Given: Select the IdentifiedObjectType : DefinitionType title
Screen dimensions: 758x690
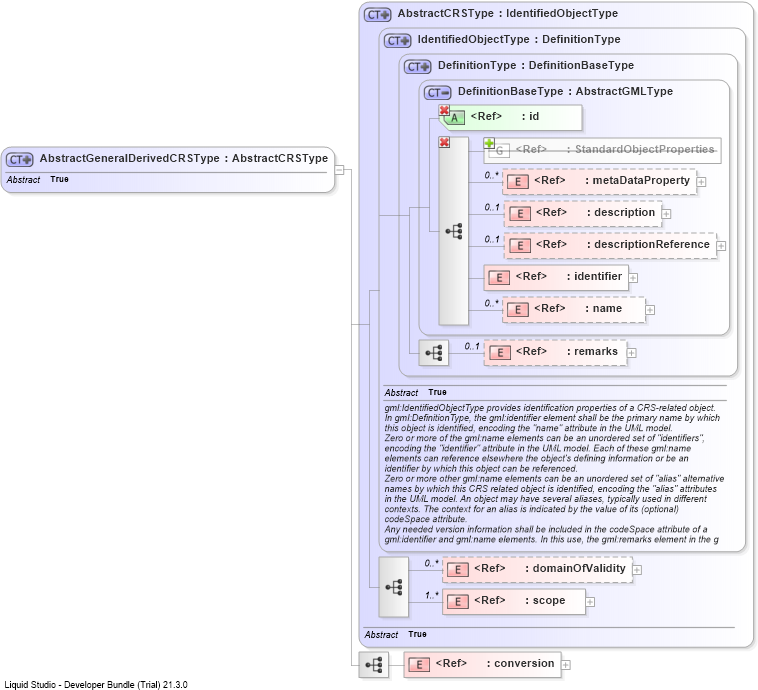Looking at the screenshot, I should click(x=519, y=39).
